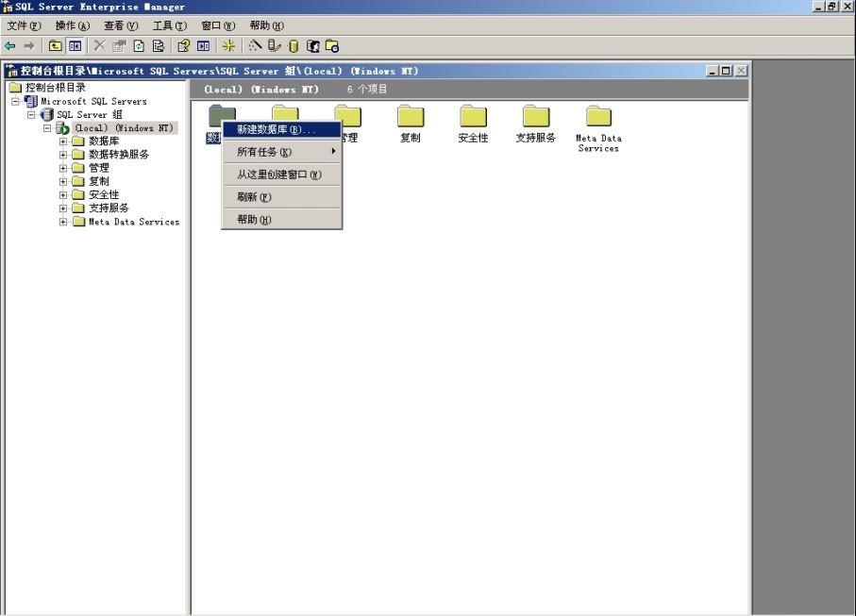Select 支持服务 label in the tree

pyautogui.click(x=109, y=208)
